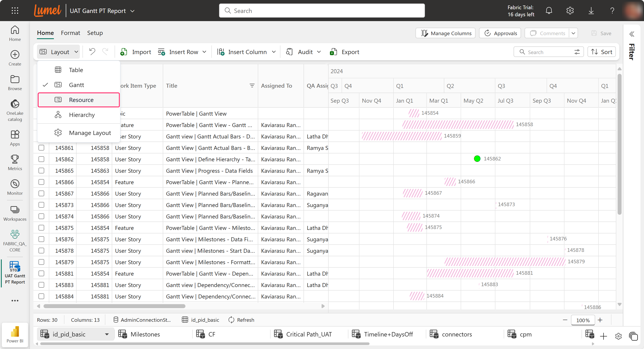Viewport: 644px width, 349px height.
Task: Collapse the Filter pane chevrons
Action: click(632, 34)
